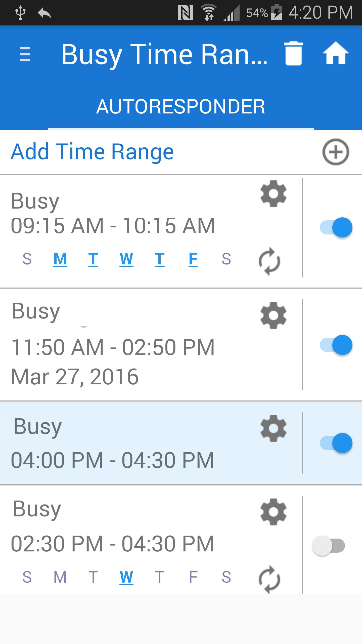Screen dimensions: 362x644
Task: Toggle off the 04:00 PM range switch
Action: (x=336, y=443)
